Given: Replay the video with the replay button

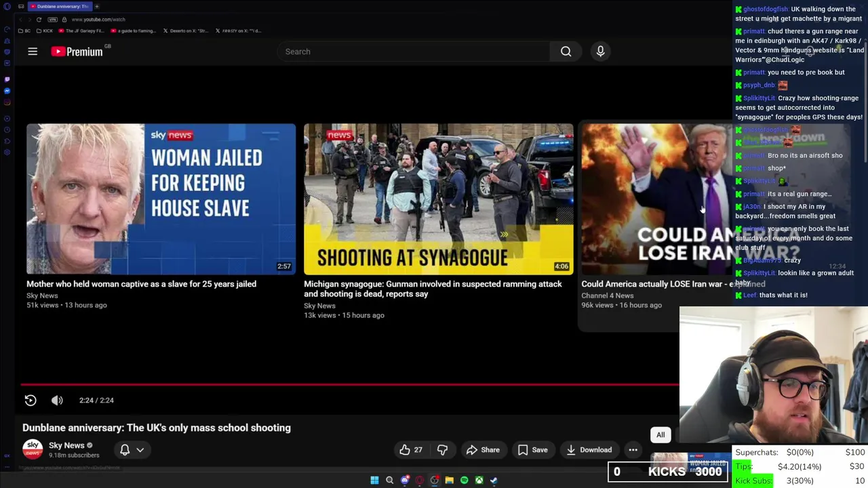Looking at the screenshot, I should coord(31,401).
